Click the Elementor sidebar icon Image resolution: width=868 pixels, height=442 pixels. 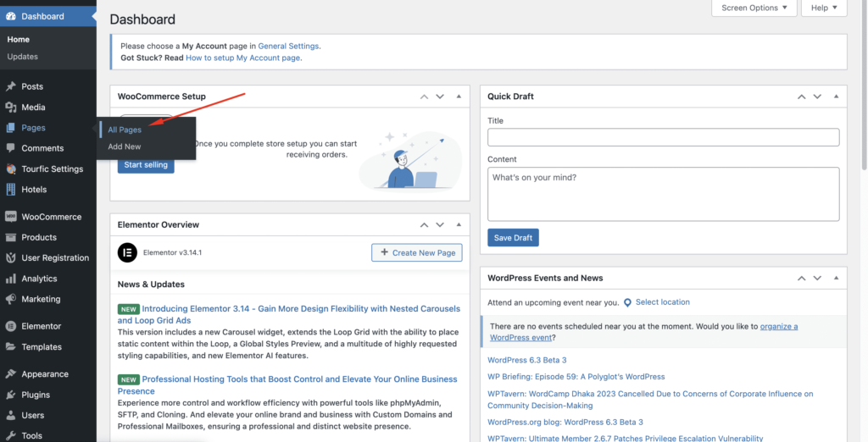10,326
